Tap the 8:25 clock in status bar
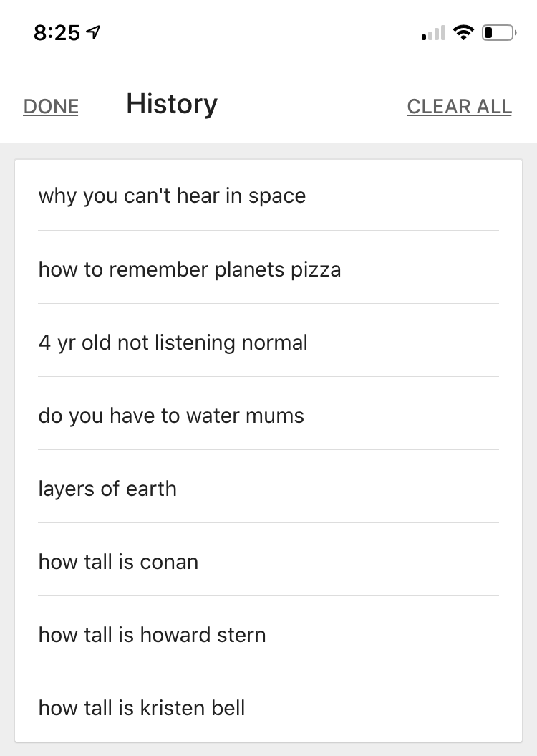Viewport: 537px width, 756px height. pos(57,33)
